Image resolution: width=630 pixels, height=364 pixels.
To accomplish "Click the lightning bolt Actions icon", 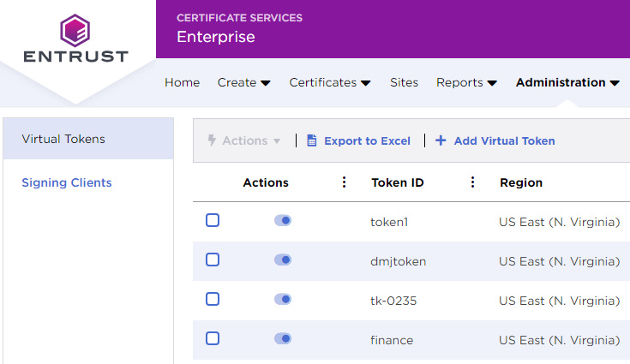I will [212, 140].
